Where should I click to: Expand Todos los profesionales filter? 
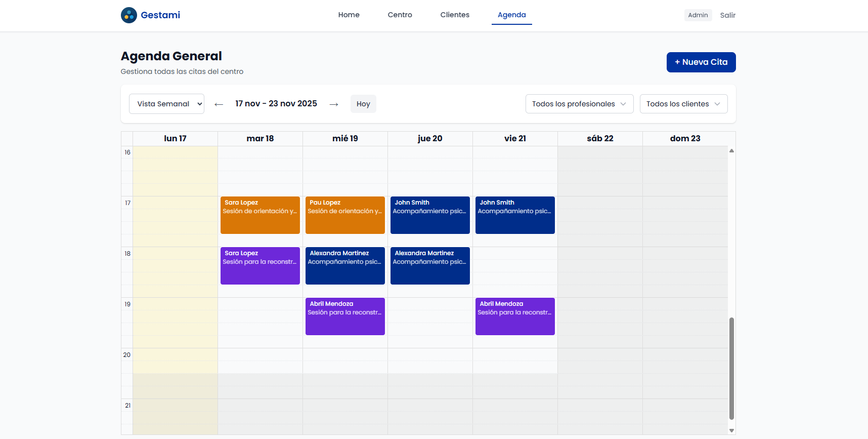pyautogui.click(x=579, y=104)
